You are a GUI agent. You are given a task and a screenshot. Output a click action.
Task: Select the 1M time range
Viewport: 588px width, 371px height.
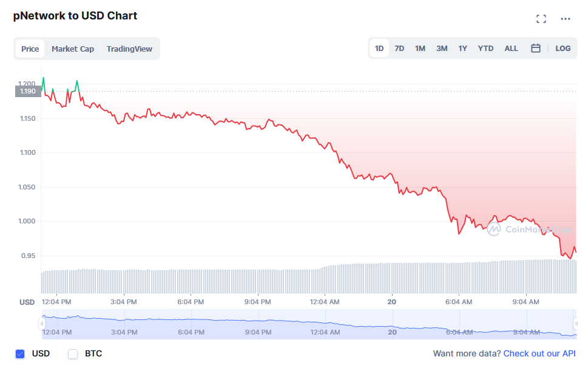coord(420,49)
